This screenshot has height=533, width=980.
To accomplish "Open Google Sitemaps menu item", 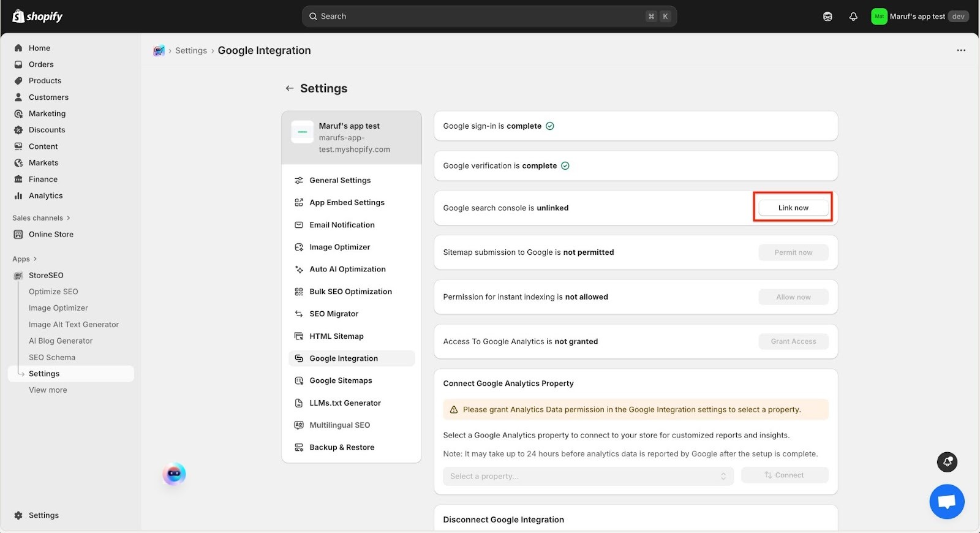I will pyautogui.click(x=352, y=380).
